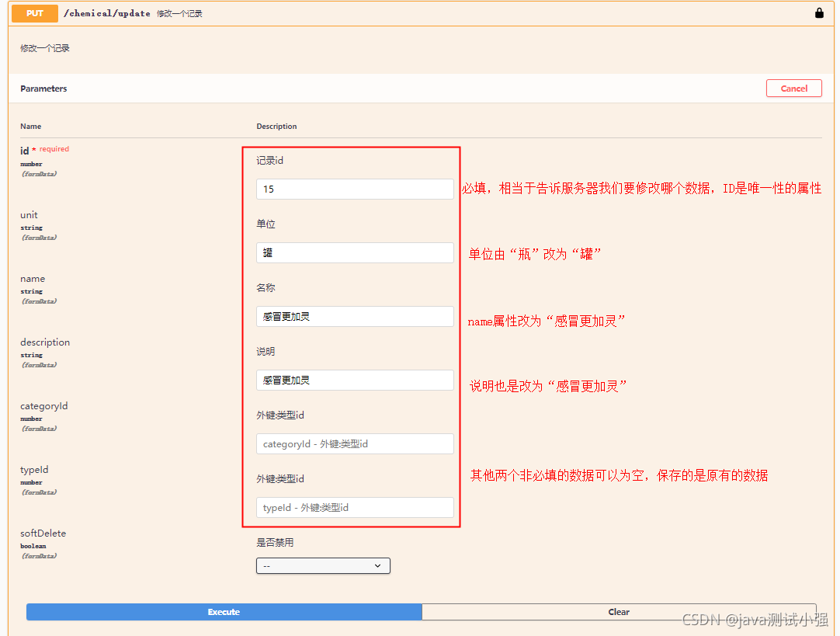Clear the request results
The width and height of the screenshot is (840, 636).
pos(619,612)
